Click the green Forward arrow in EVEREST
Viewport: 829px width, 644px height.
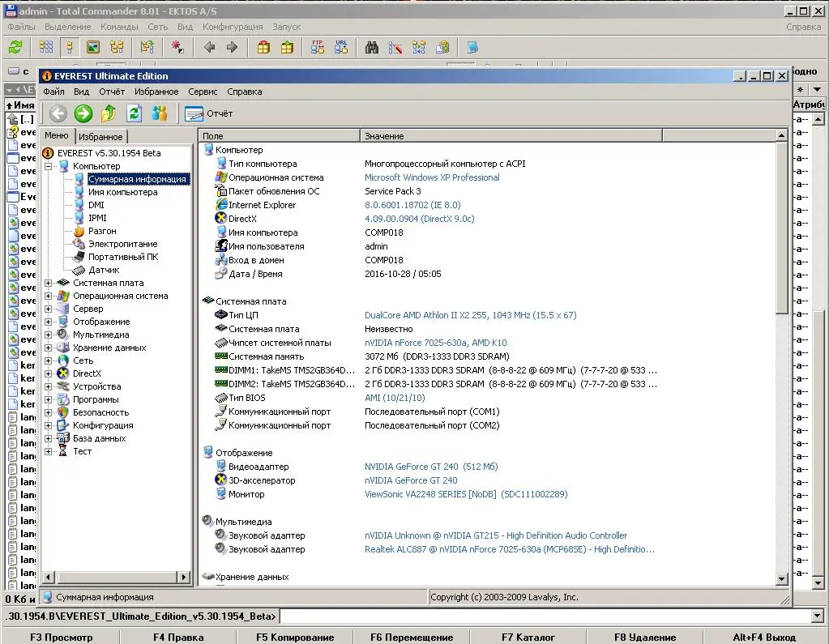[83, 113]
